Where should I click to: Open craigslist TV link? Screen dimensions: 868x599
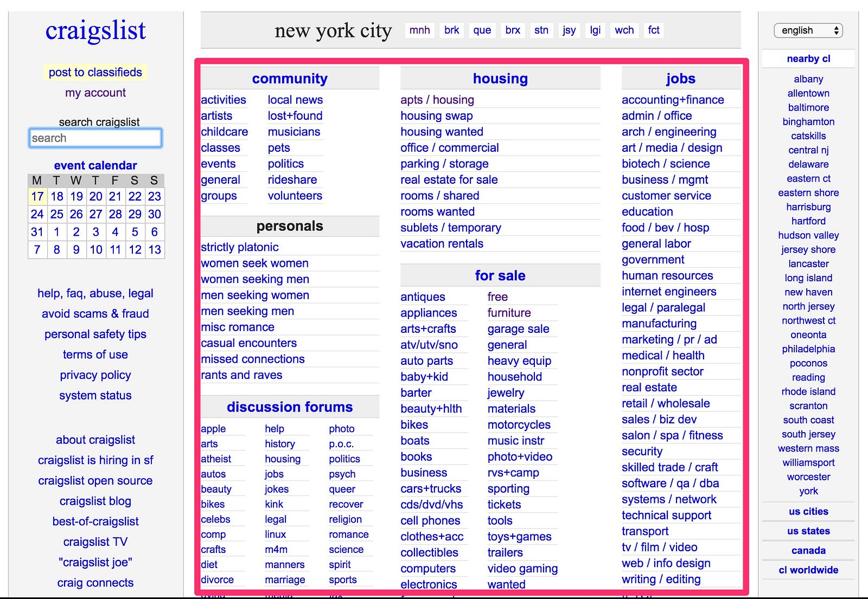point(95,542)
